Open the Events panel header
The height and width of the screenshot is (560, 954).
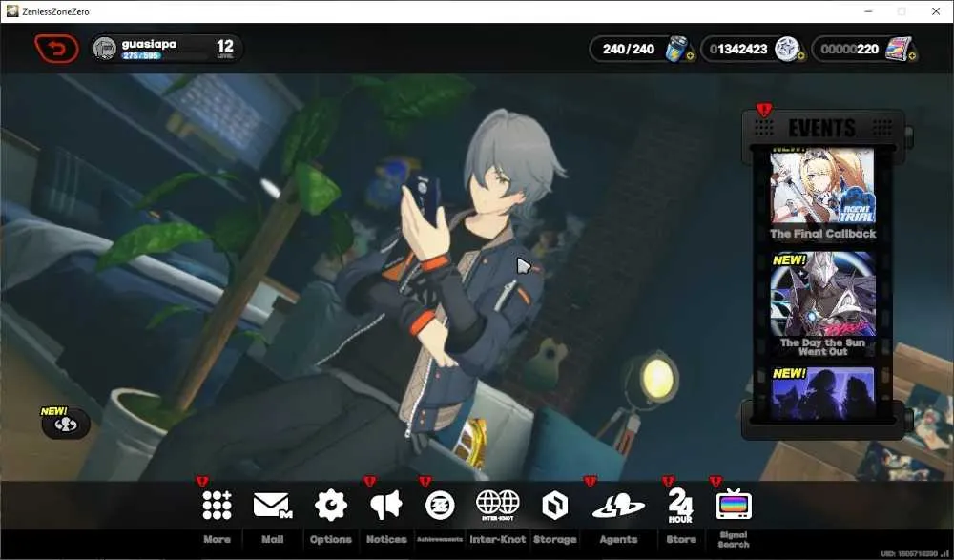click(822, 128)
